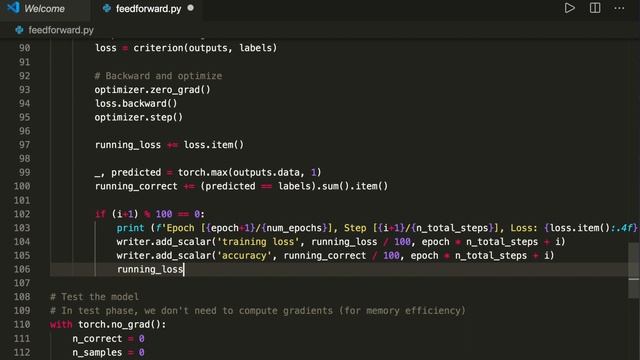Screen dimensions: 640x360
Task: Click on 'loss.backward()'
Action: coord(136,103)
